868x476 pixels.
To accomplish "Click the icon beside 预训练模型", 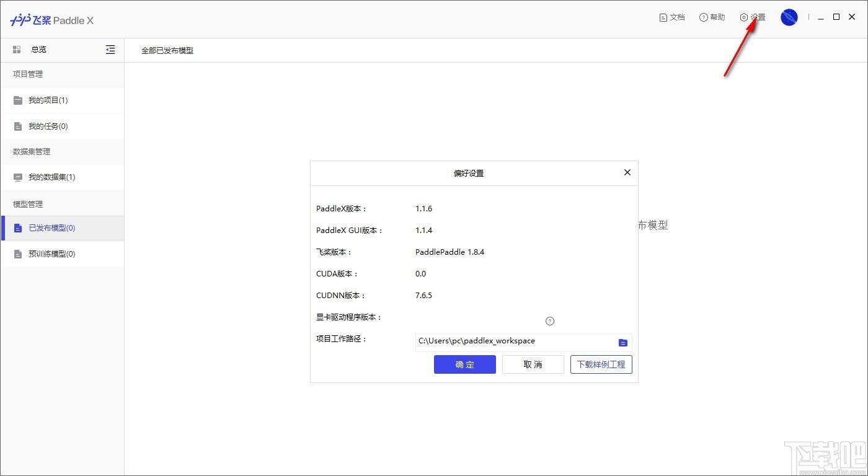I will click(18, 254).
